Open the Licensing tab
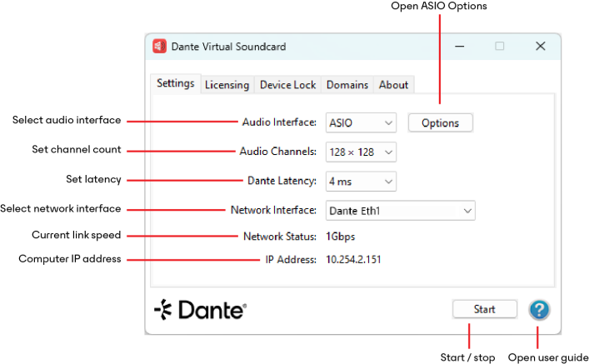 click(227, 85)
